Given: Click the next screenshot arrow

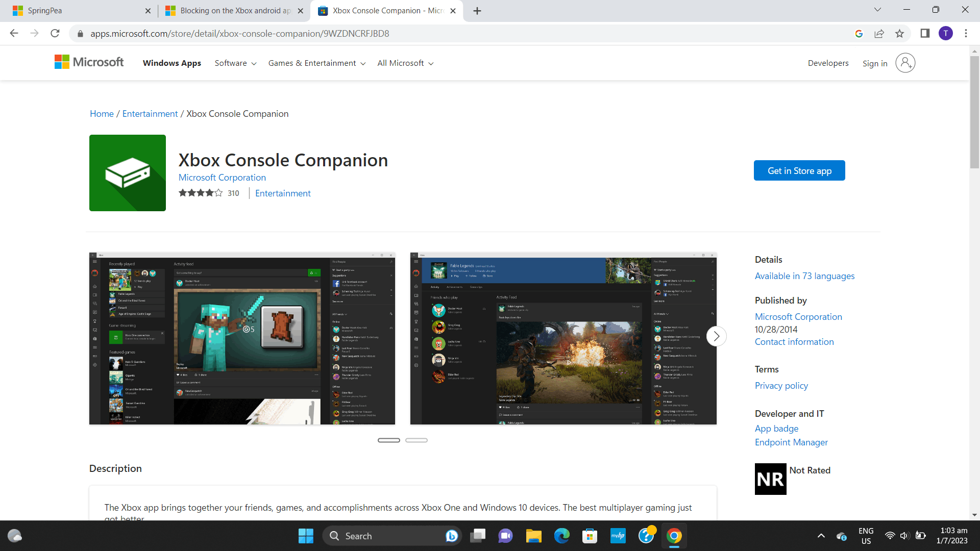Looking at the screenshot, I should click(716, 336).
